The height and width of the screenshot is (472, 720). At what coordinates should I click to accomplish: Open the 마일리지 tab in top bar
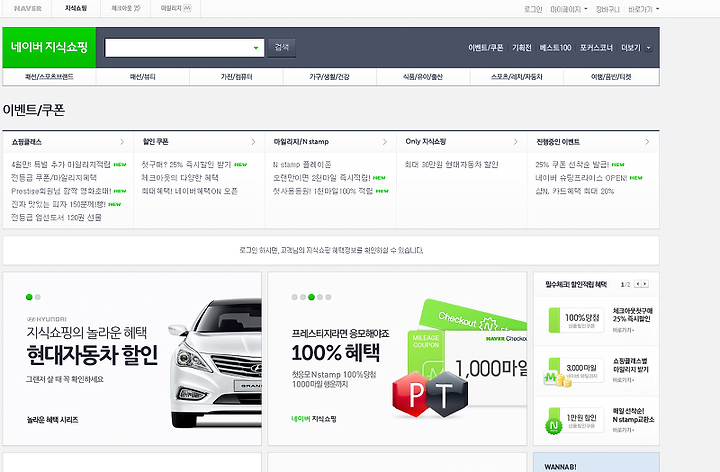tap(175, 8)
